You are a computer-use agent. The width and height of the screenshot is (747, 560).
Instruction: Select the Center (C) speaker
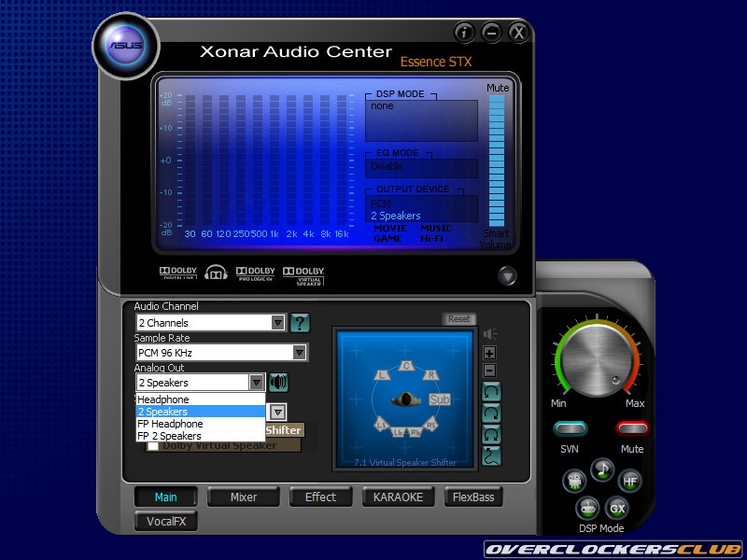click(x=406, y=366)
